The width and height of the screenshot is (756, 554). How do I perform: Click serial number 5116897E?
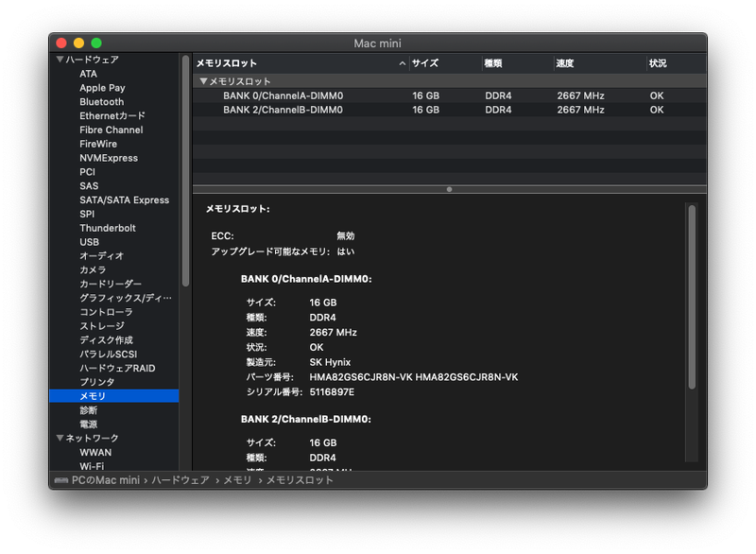pyautogui.click(x=332, y=392)
